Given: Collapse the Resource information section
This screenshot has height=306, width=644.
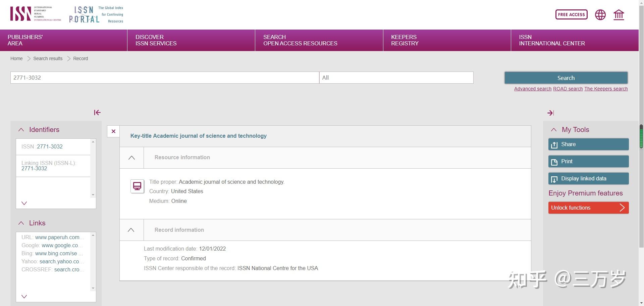Looking at the screenshot, I should click(x=132, y=158).
